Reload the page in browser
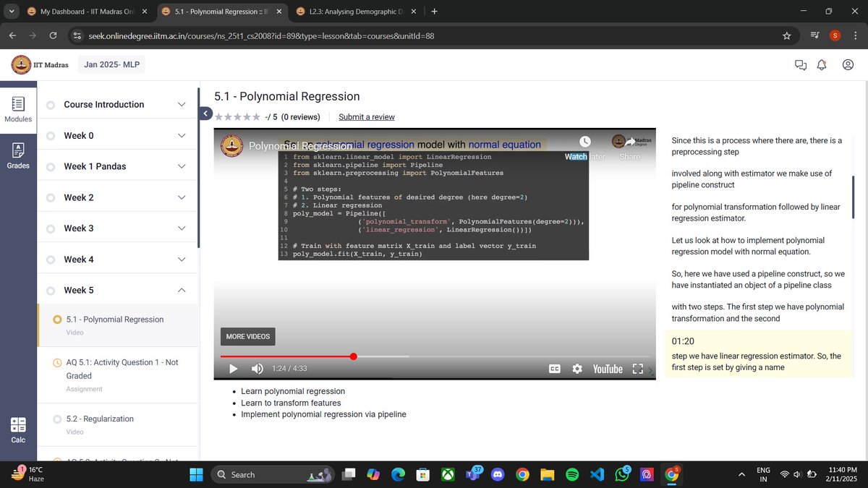This screenshot has width=868, height=488. point(53,35)
